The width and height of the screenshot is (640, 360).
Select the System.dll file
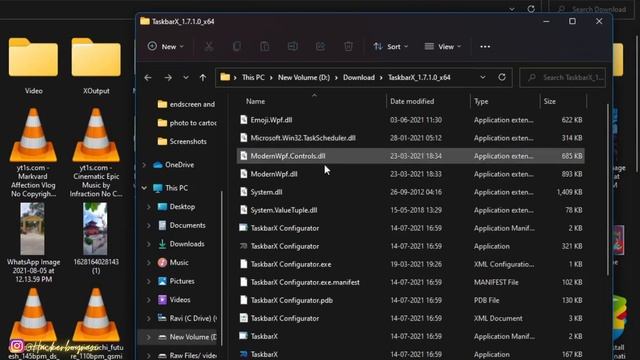click(x=410, y=192)
